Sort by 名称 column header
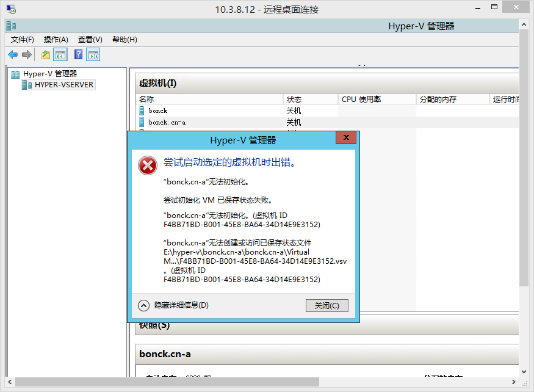 (209, 99)
